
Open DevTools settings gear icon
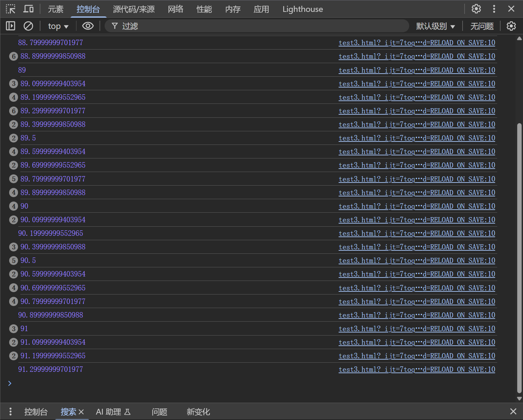pos(476,9)
